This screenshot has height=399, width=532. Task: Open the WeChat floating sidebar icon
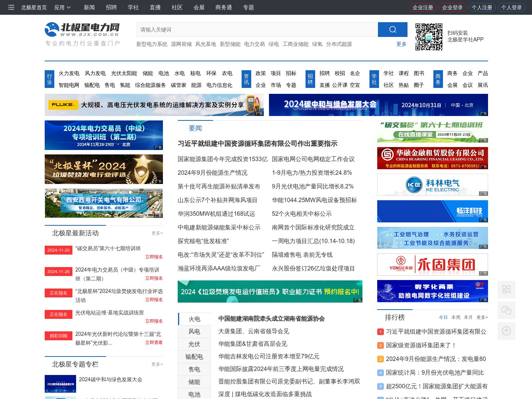coord(506,310)
